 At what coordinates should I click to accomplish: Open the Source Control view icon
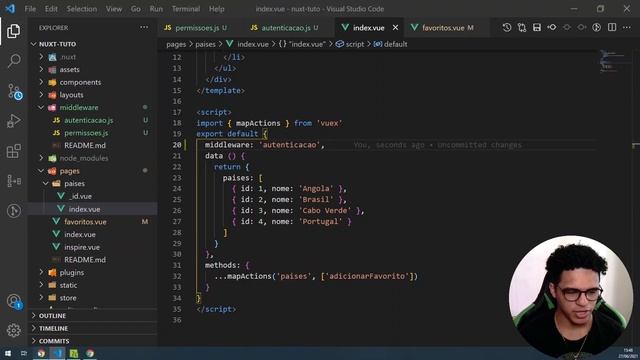pyautogui.click(x=14, y=91)
